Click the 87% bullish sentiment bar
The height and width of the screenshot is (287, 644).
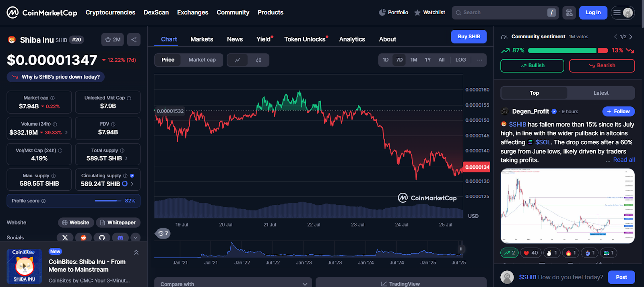562,50
